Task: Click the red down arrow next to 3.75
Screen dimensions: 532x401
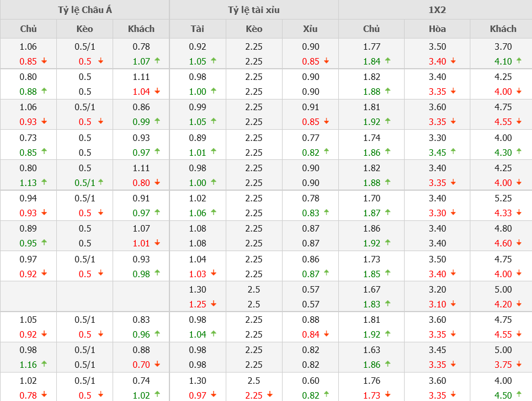Action: point(519,364)
